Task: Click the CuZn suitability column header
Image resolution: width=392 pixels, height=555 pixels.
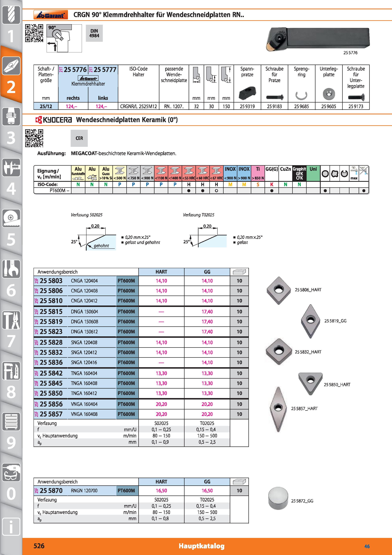Action: (285, 173)
